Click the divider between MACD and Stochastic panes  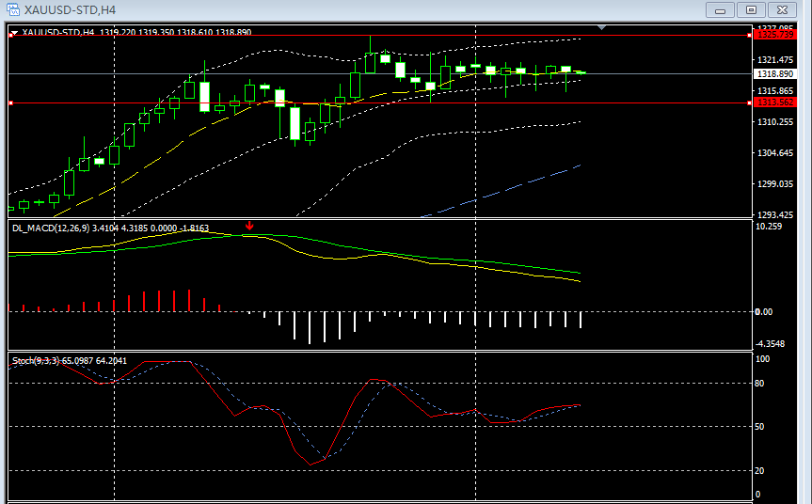[376, 352]
